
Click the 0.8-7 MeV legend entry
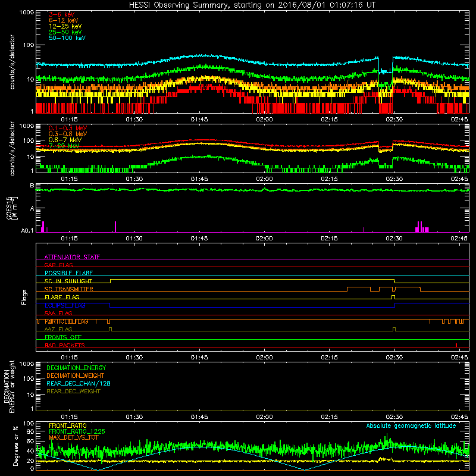65,140
